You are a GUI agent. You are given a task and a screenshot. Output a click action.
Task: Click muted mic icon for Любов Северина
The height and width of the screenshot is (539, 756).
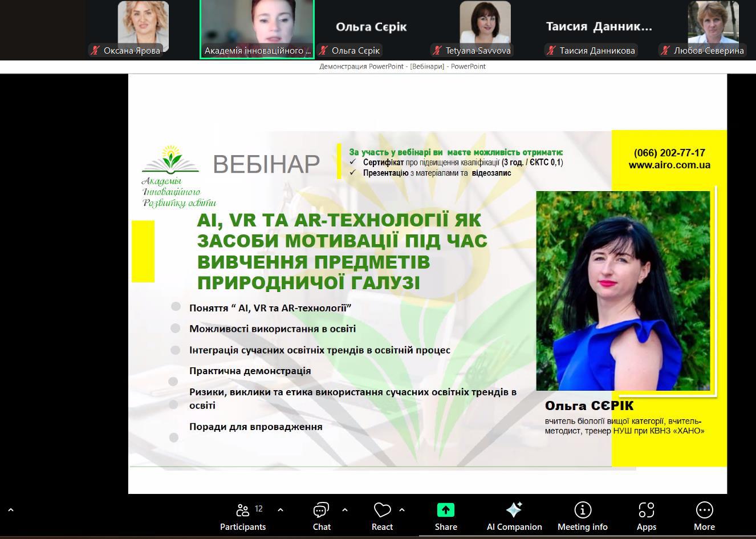coord(665,51)
